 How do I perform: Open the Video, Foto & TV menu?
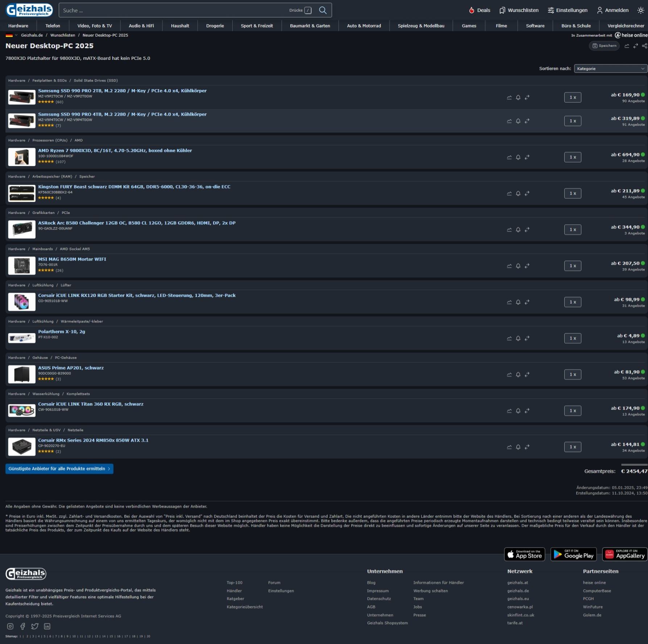point(95,26)
